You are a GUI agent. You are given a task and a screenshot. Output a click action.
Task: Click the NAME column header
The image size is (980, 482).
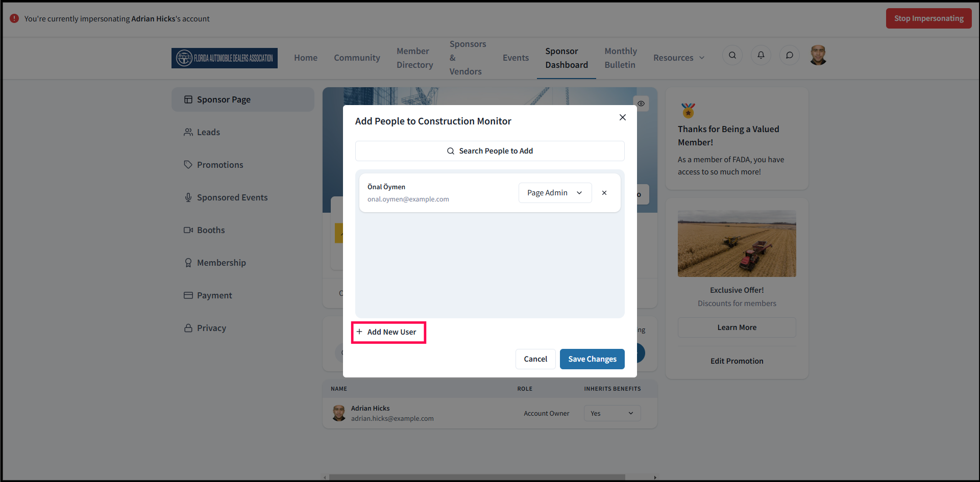pos(339,389)
